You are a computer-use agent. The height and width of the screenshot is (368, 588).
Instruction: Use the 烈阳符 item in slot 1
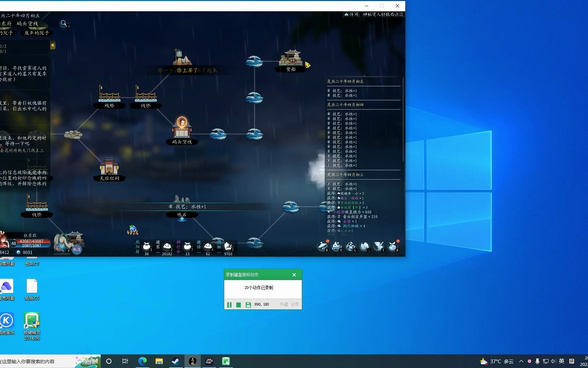coord(147,246)
